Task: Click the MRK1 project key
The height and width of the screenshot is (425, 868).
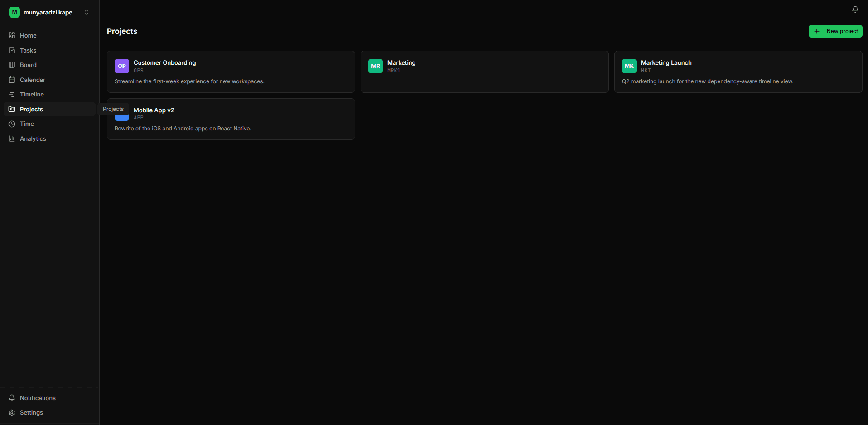Action: [394, 71]
